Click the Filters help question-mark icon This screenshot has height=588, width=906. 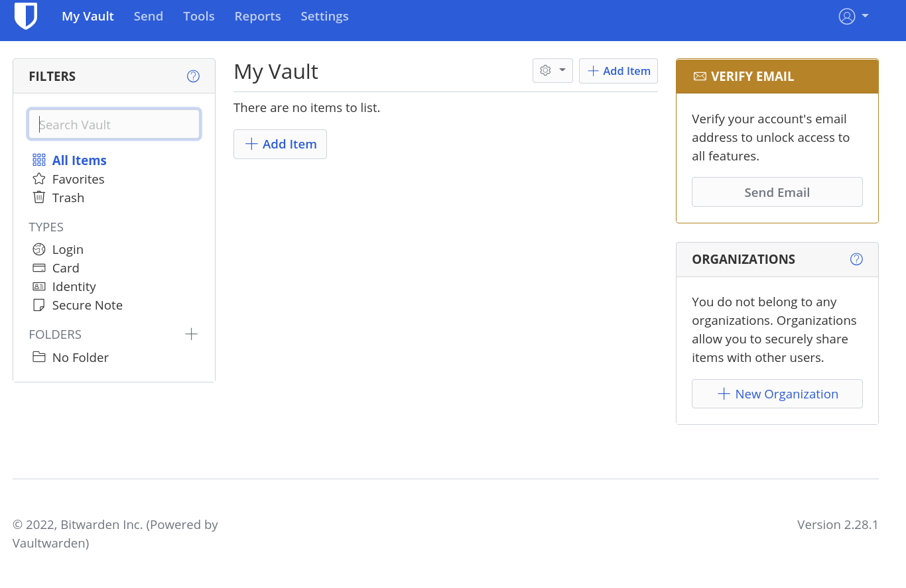(193, 76)
